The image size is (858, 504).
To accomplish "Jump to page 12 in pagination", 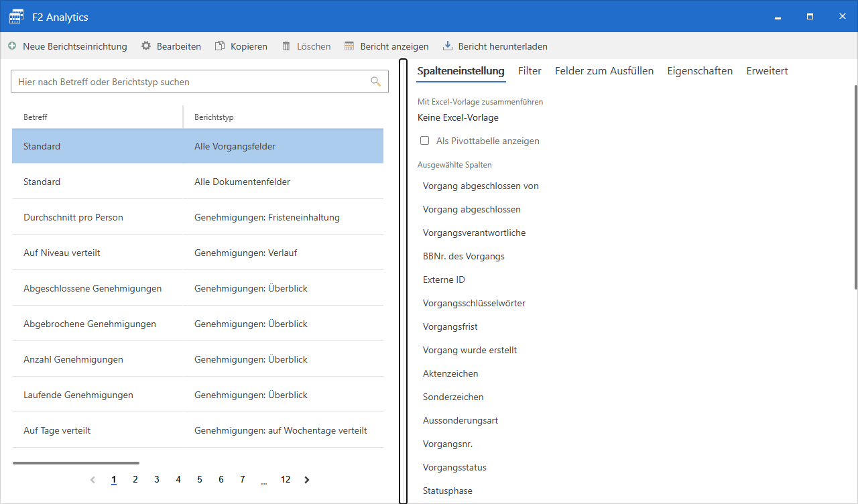I will point(286,480).
